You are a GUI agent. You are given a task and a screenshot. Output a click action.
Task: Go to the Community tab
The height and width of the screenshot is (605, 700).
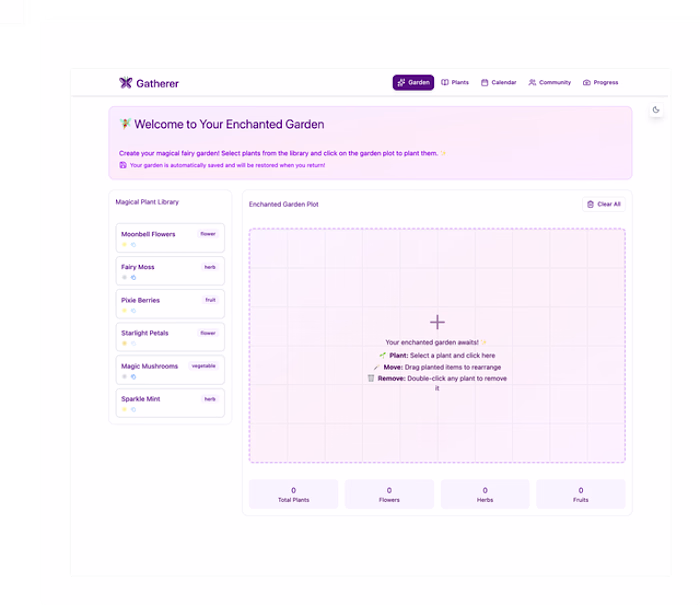pyautogui.click(x=550, y=83)
